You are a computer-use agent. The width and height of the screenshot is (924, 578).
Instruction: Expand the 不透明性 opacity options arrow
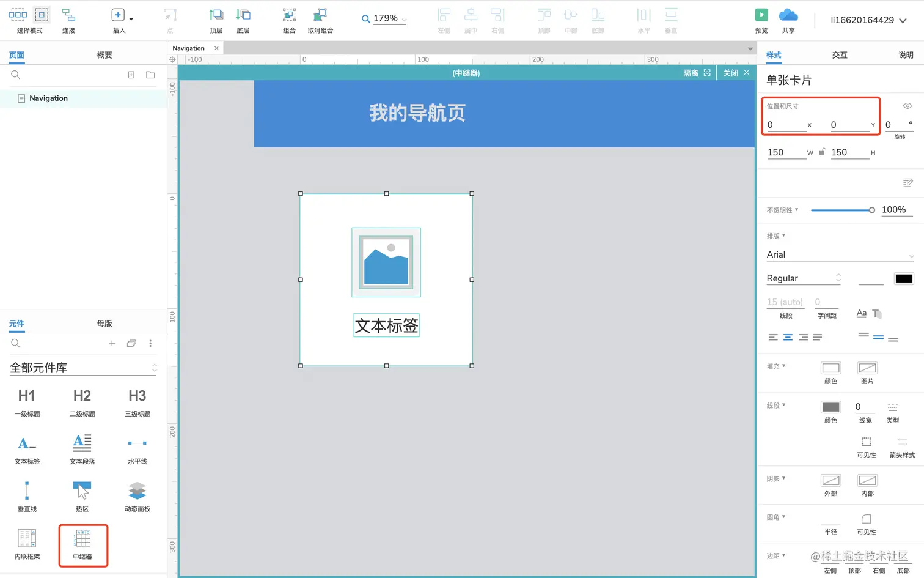coord(796,210)
